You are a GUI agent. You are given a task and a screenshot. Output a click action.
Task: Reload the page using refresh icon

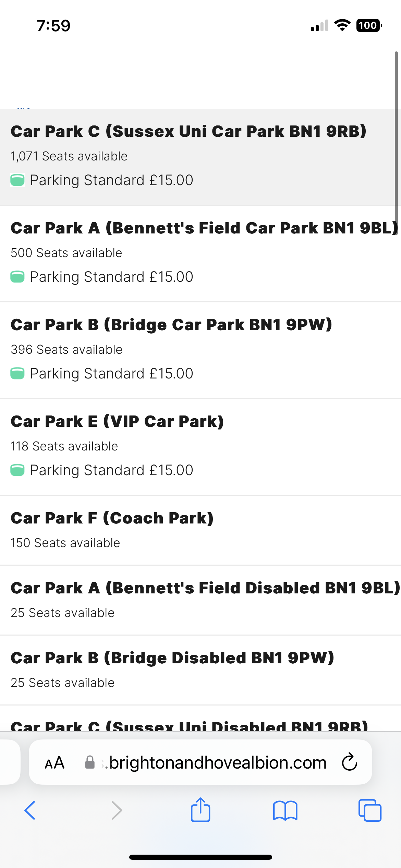tap(350, 762)
